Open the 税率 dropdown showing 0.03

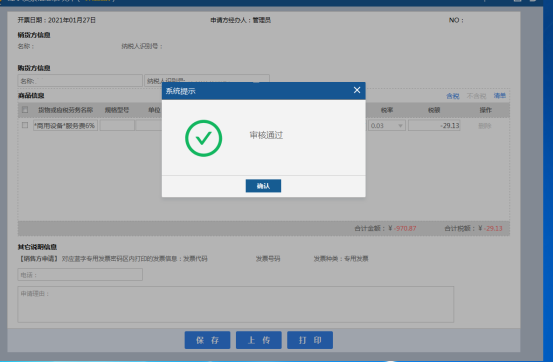click(x=387, y=126)
